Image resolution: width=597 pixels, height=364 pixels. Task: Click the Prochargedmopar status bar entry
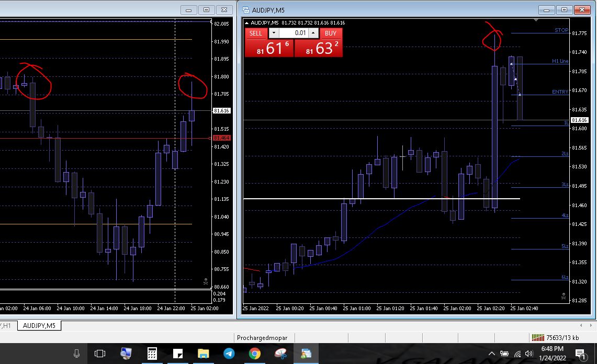(x=262, y=338)
